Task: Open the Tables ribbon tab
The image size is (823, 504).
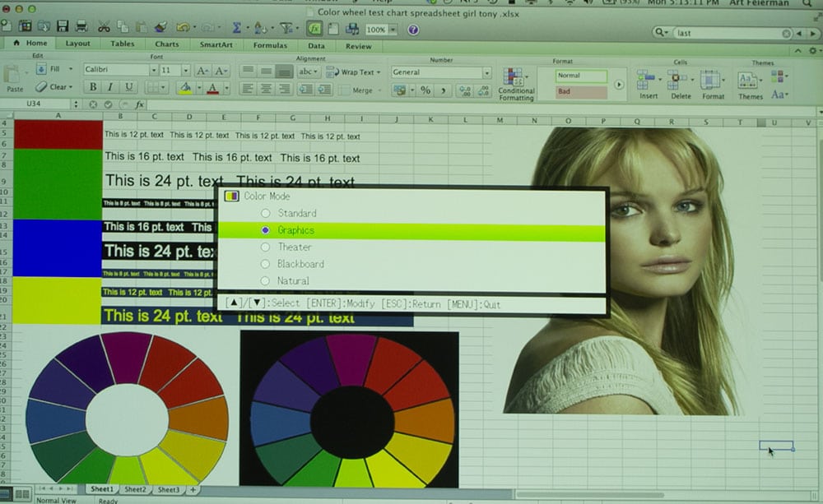Action: pyautogui.click(x=123, y=44)
